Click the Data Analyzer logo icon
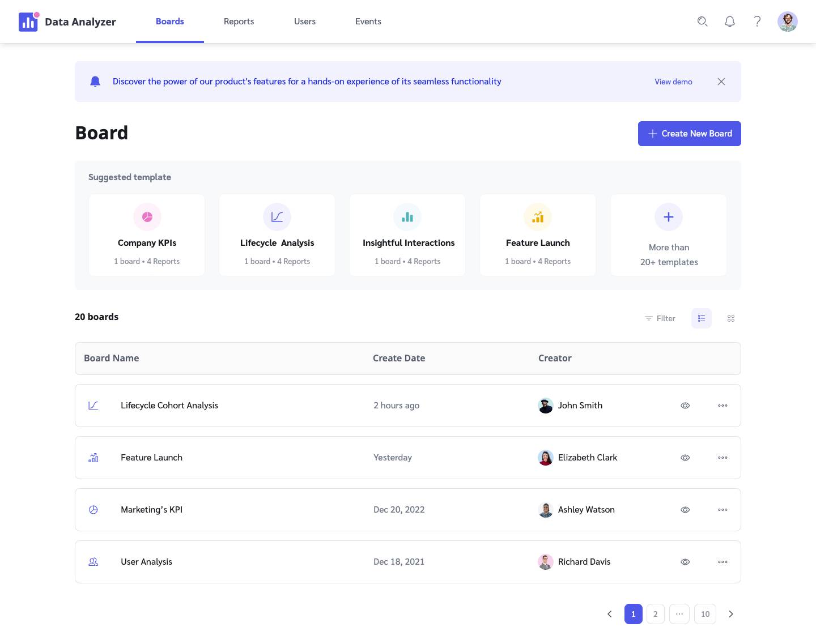 [x=28, y=22]
